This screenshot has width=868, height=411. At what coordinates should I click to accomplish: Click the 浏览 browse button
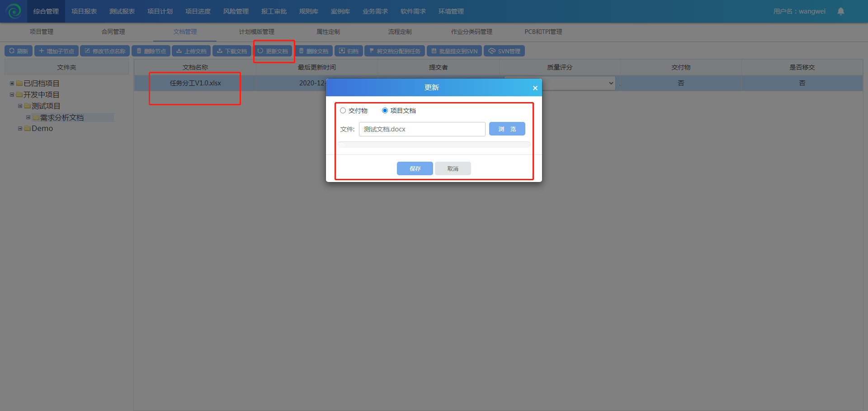point(507,129)
